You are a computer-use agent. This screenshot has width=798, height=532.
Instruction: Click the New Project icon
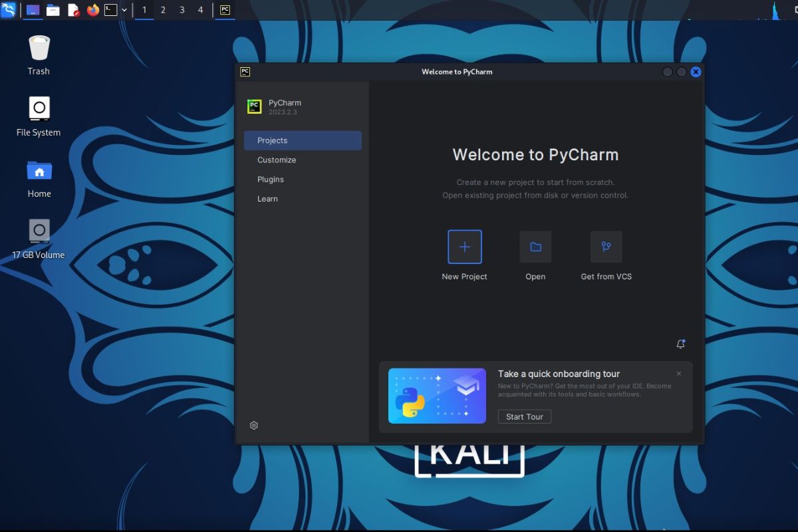click(464, 247)
